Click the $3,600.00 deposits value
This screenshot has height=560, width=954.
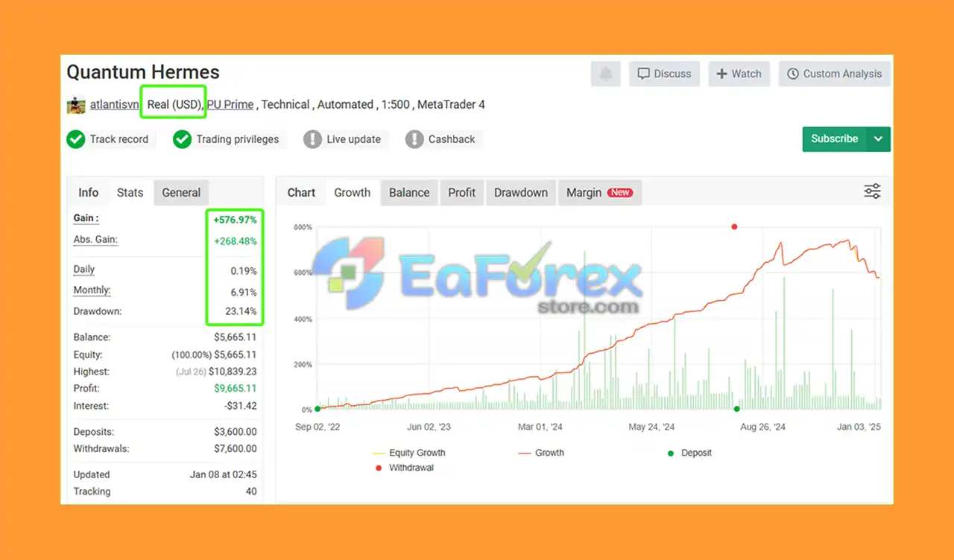pos(235,432)
